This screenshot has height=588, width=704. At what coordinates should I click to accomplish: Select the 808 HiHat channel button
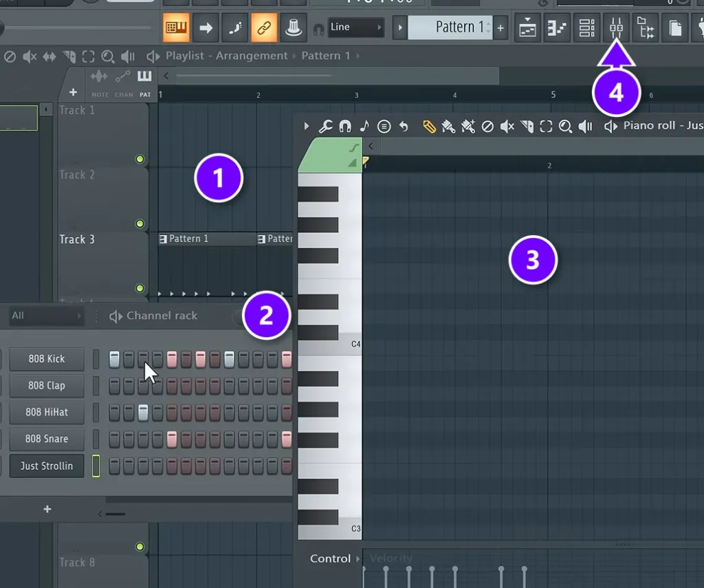click(x=47, y=412)
